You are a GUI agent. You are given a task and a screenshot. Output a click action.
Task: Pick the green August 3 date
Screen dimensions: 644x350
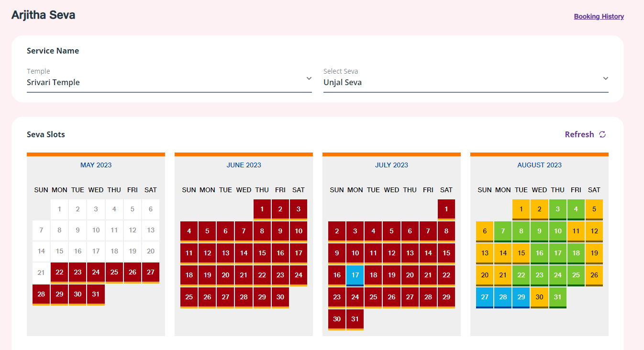(x=558, y=210)
